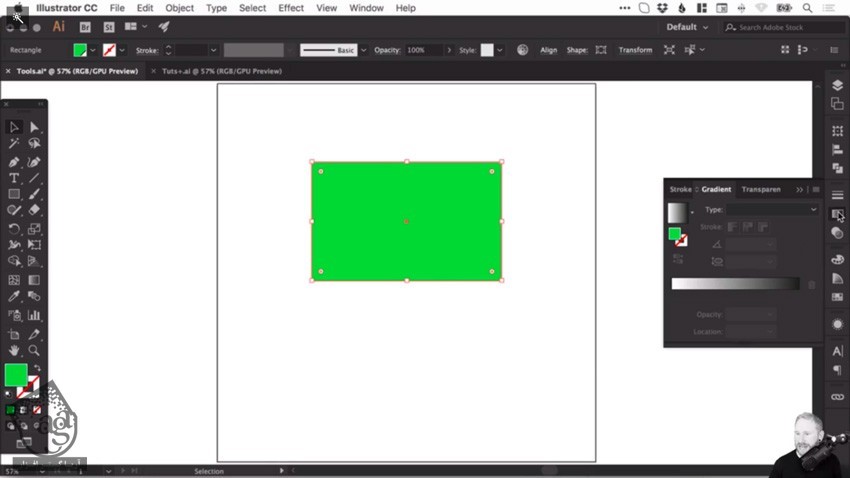The height and width of the screenshot is (478, 850).
Task: Select the Scale tool
Action: [34, 229]
